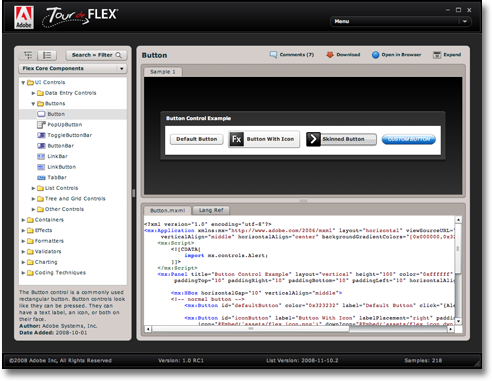Select LinkButton text in tree
The height and width of the screenshot is (381, 492).
[x=62, y=167]
